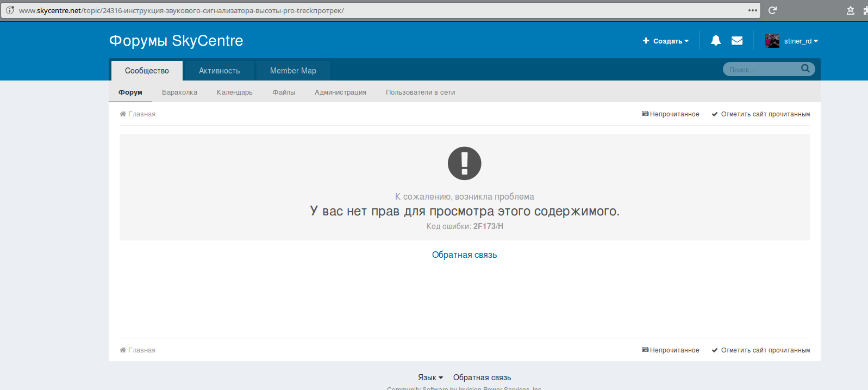The width and height of the screenshot is (868, 390).
Task: Click the site info icon in address bar
Action: [x=10, y=10]
